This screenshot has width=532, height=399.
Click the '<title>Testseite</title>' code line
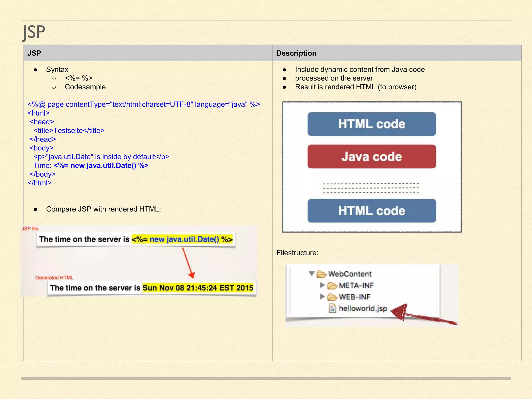pyautogui.click(x=69, y=131)
